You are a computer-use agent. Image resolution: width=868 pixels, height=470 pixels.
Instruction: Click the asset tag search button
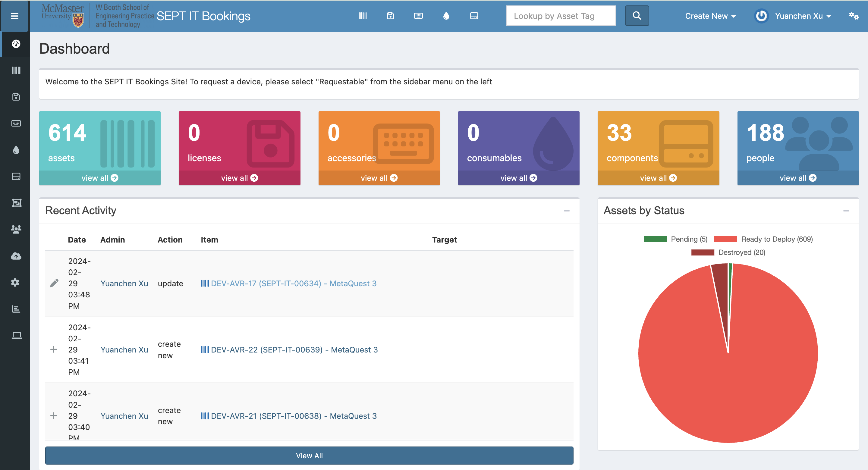click(x=637, y=16)
